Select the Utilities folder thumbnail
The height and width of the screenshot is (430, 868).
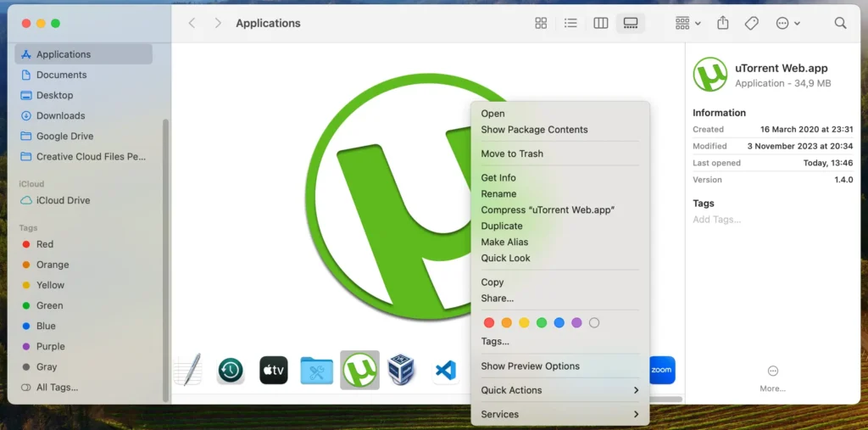click(317, 370)
